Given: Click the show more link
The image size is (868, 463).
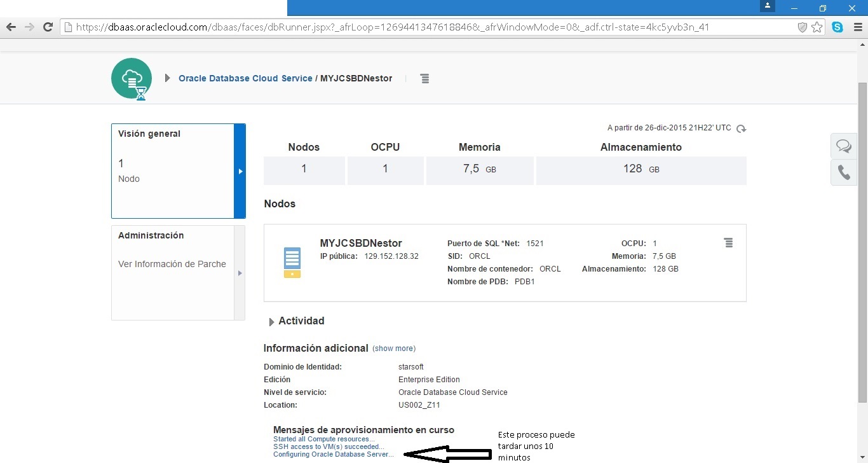Looking at the screenshot, I should (394, 349).
